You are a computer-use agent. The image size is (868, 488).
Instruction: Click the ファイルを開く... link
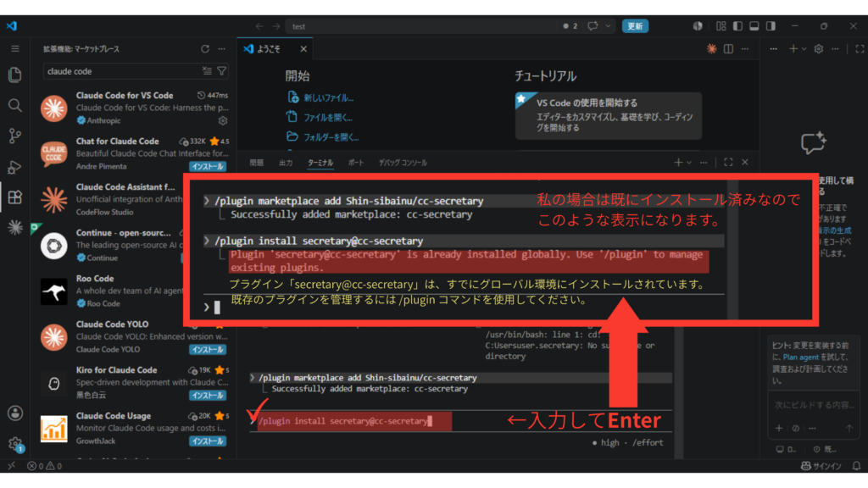328,117
